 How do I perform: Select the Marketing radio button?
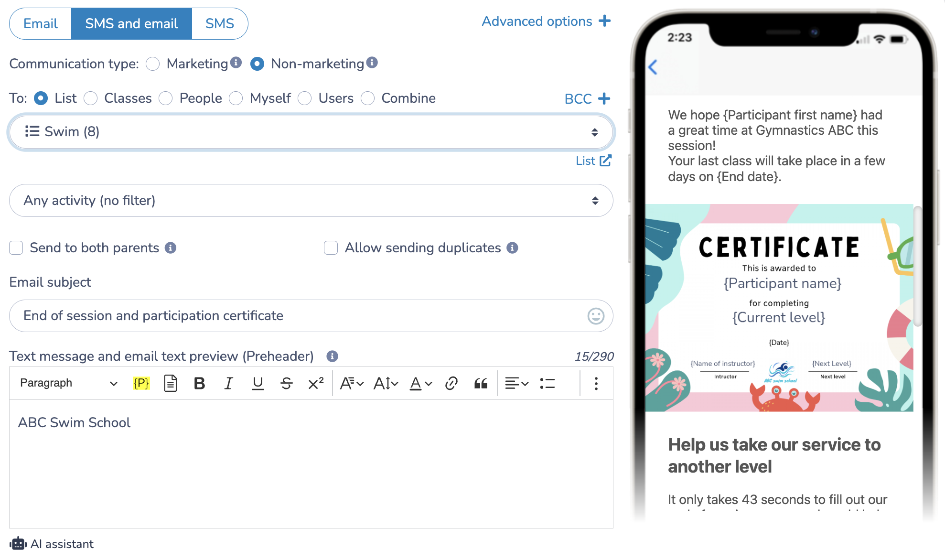pos(153,64)
